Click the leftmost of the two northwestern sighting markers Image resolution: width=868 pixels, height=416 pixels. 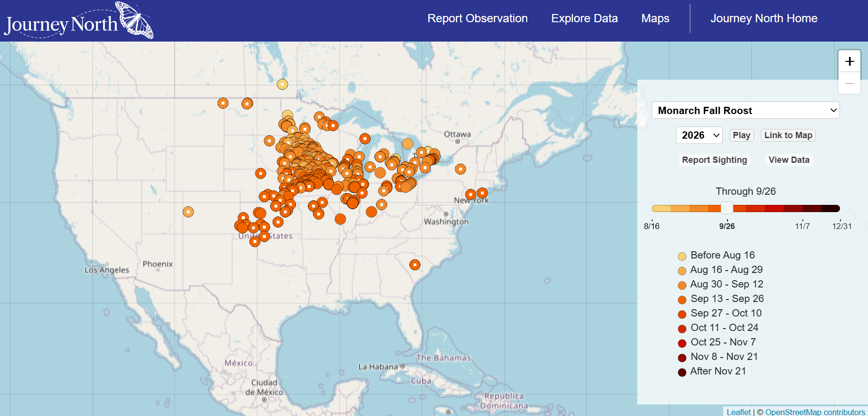223,103
